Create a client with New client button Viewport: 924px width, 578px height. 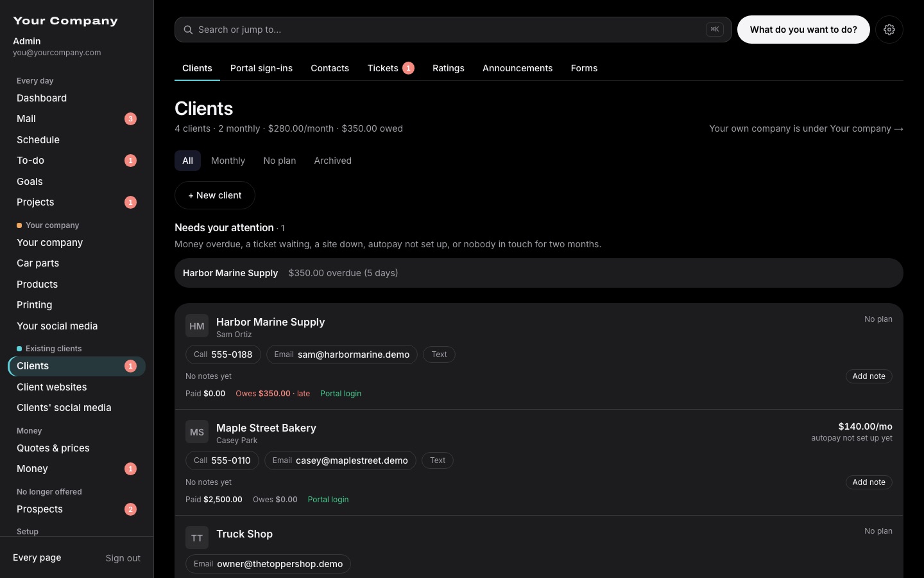coord(215,195)
